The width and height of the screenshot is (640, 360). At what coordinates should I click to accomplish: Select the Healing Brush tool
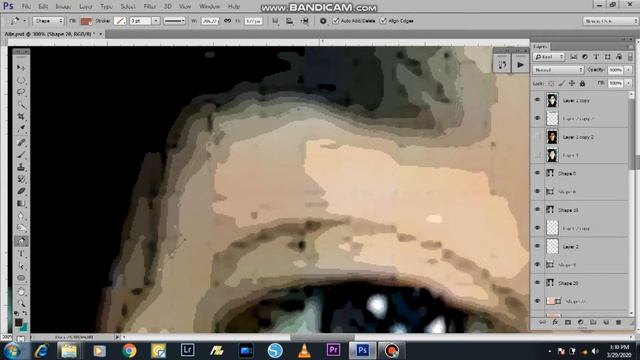pyautogui.click(x=21, y=142)
